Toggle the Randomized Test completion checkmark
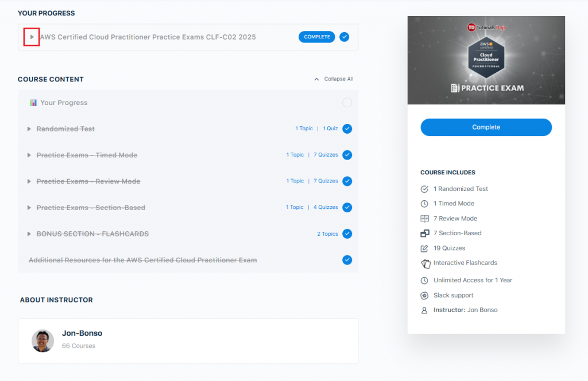This screenshot has width=588, height=381. pos(347,129)
